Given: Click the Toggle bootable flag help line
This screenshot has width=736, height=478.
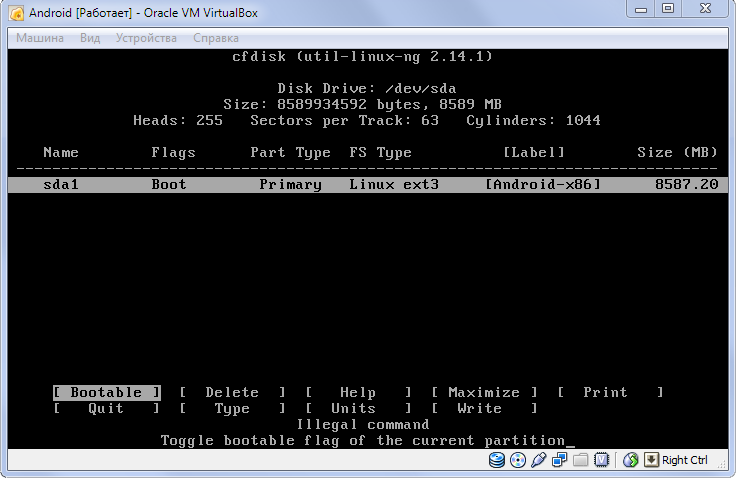Looking at the screenshot, I should 363,440.
